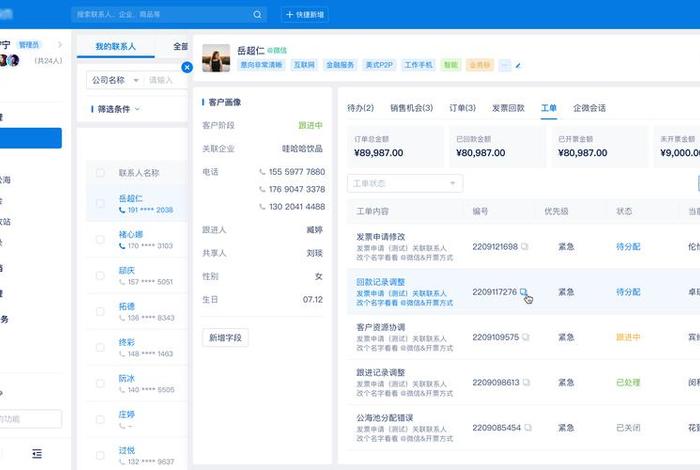
Task: Click phone icon beside 130 2041 4488
Action: click(262, 207)
